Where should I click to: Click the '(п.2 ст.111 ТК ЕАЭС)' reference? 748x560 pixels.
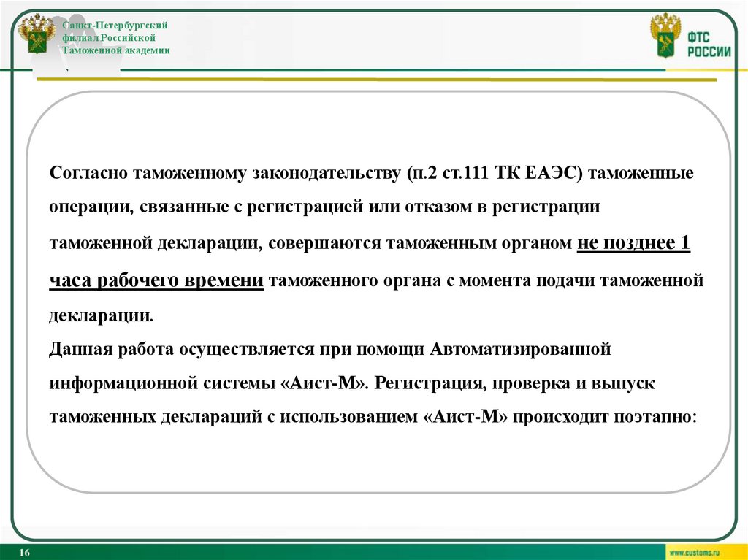(x=495, y=173)
